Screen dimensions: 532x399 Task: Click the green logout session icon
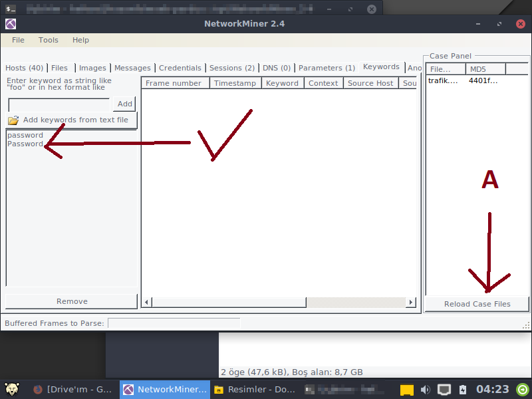pos(523,389)
